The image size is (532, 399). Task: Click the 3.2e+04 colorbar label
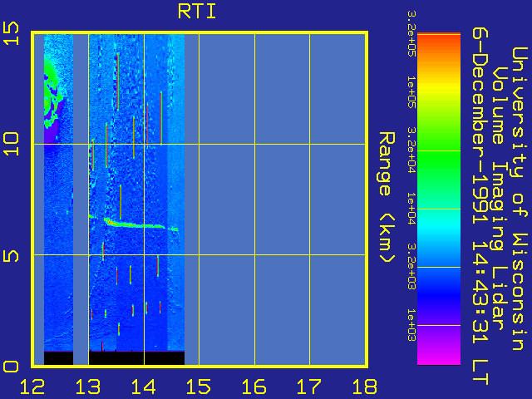(411, 150)
